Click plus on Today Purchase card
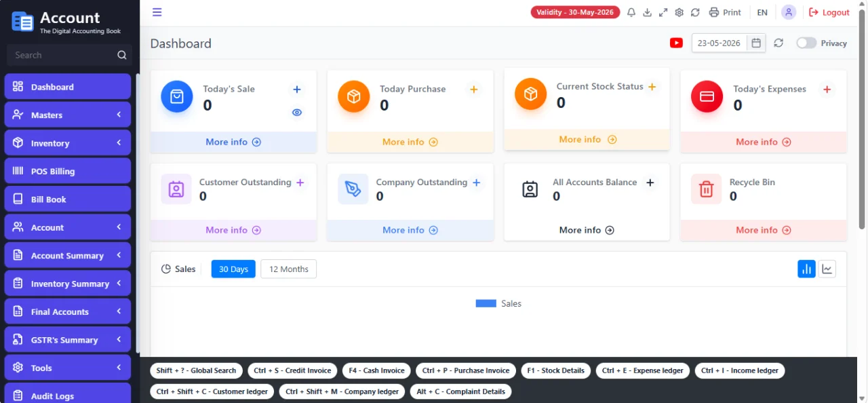The height and width of the screenshot is (403, 868). [473, 89]
